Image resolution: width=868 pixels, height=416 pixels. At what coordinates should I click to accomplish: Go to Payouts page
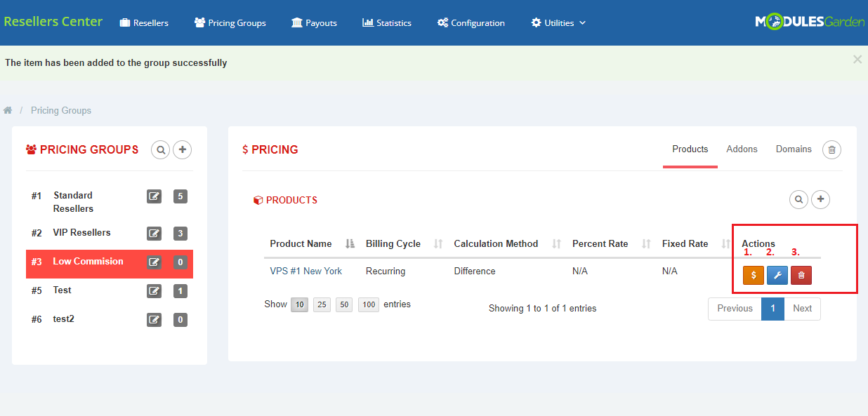[314, 23]
